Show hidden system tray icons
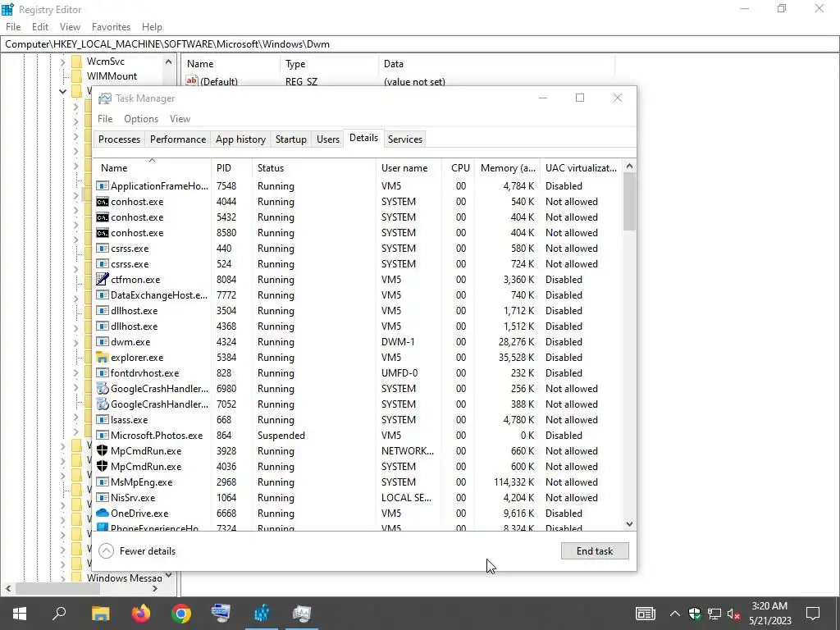Image resolution: width=840 pixels, height=630 pixels. click(674, 614)
